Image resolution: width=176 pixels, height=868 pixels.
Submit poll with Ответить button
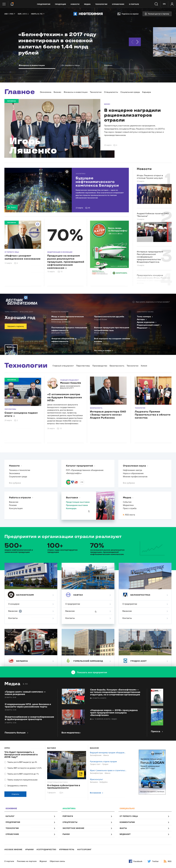pos(16,794)
